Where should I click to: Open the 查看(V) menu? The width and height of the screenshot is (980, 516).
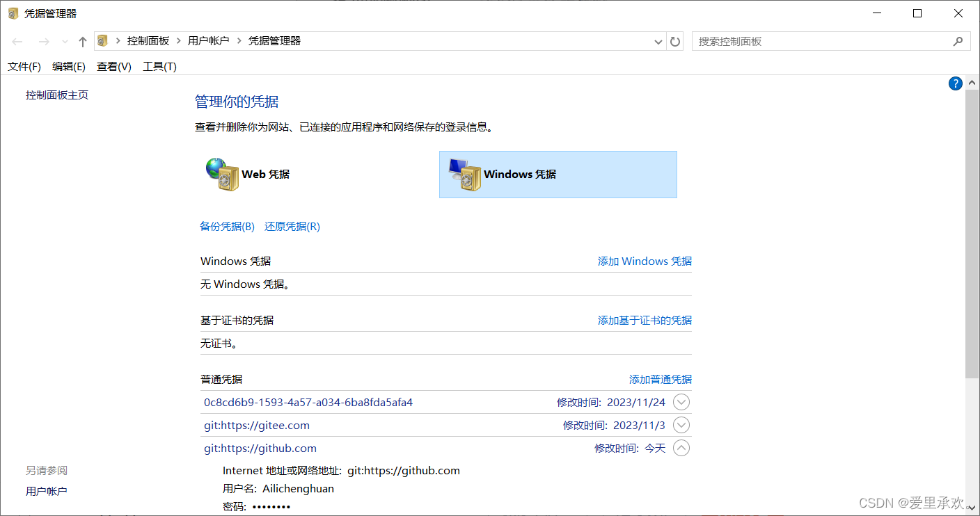114,67
